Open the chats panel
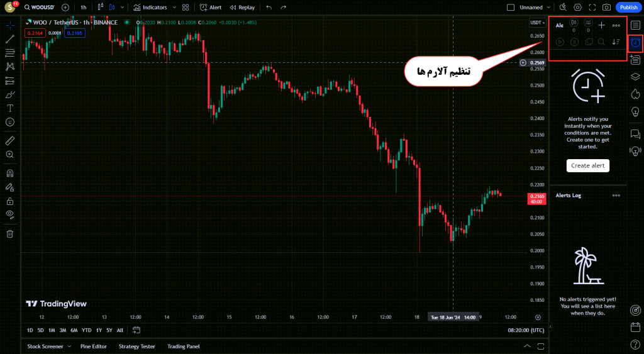Screen dimensions: 644x354 click(x=635, y=134)
